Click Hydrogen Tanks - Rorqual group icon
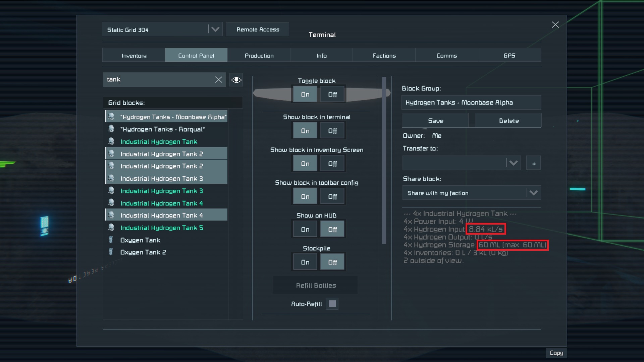This screenshot has width=644, height=362. click(111, 129)
